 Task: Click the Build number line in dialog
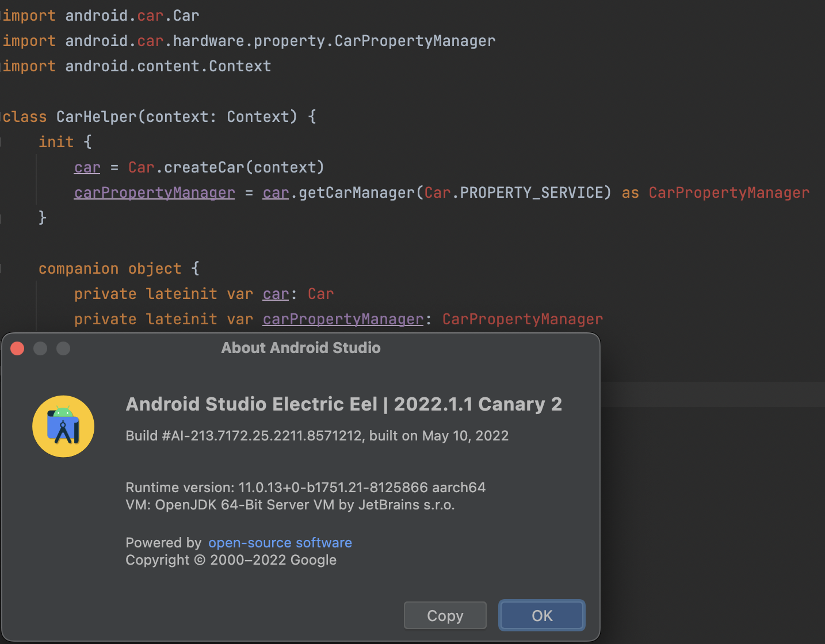(x=316, y=436)
